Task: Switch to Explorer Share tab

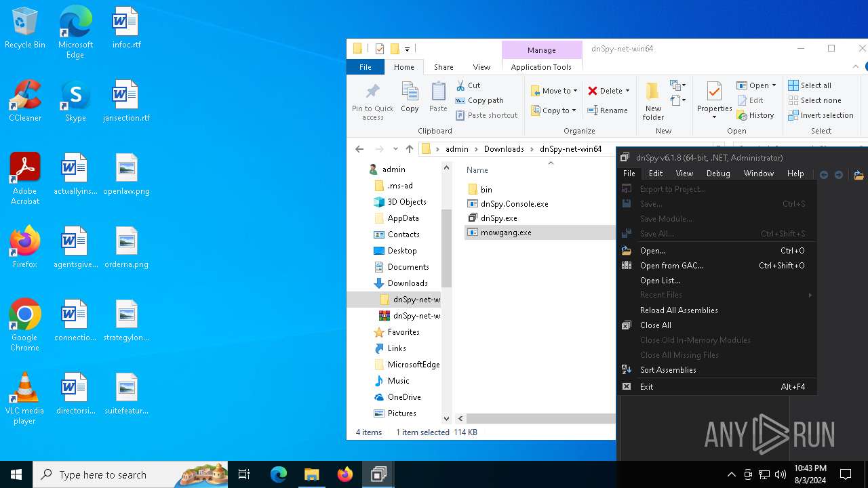Action: 443,67
